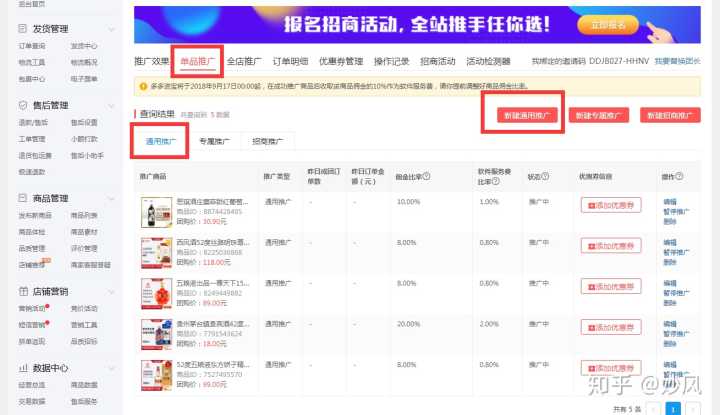Click 删除 for the 西凤酒 118.00元 row

click(x=670, y=262)
